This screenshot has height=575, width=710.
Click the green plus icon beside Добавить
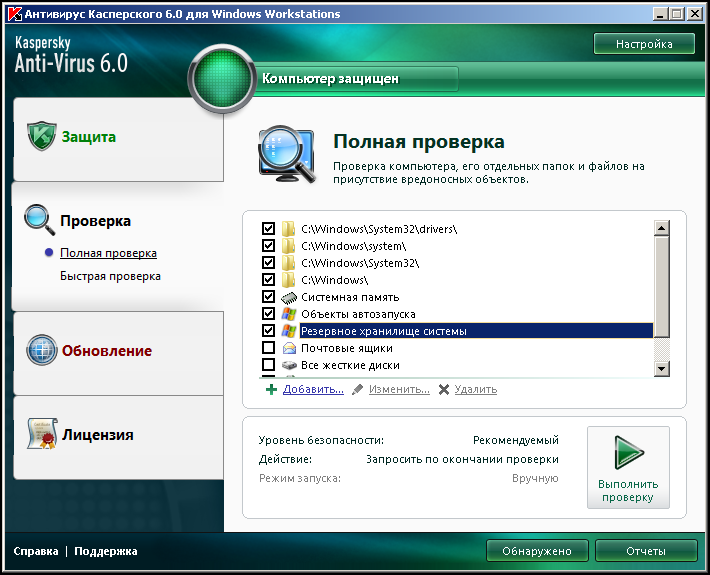click(x=271, y=389)
